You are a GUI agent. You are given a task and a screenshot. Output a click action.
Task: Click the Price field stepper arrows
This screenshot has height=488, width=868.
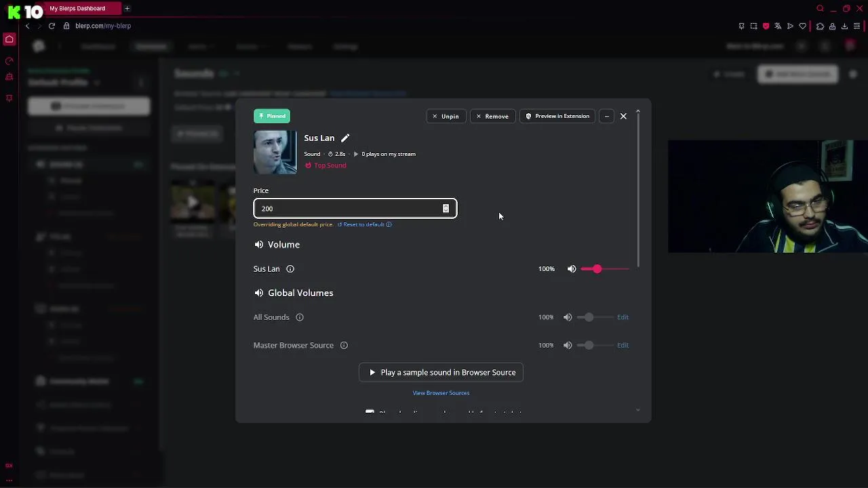click(x=446, y=209)
